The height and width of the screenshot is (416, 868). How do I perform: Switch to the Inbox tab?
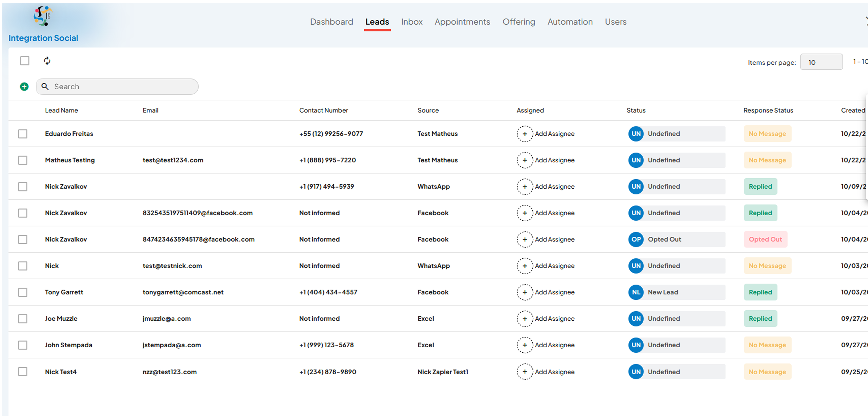(411, 22)
